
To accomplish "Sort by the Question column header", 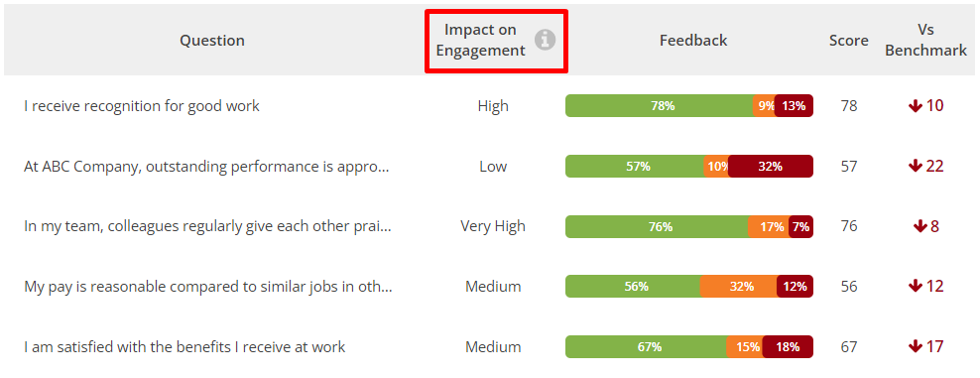I will tap(212, 41).
